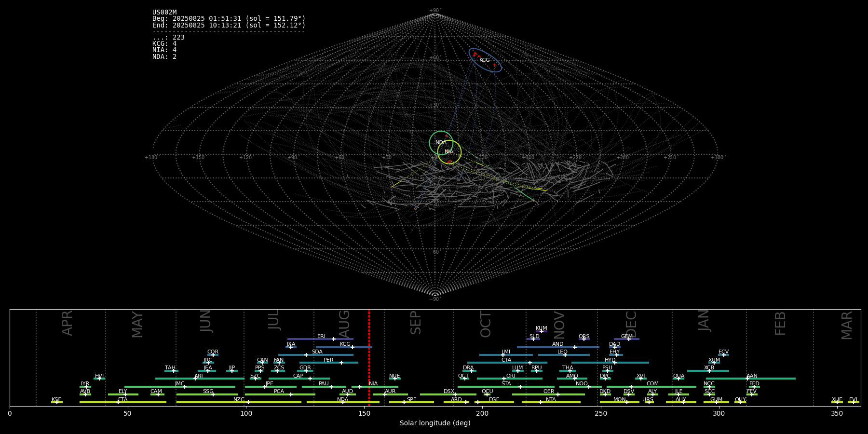Click the ORI shower label in timeline
The image size is (868, 434).
point(511,376)
